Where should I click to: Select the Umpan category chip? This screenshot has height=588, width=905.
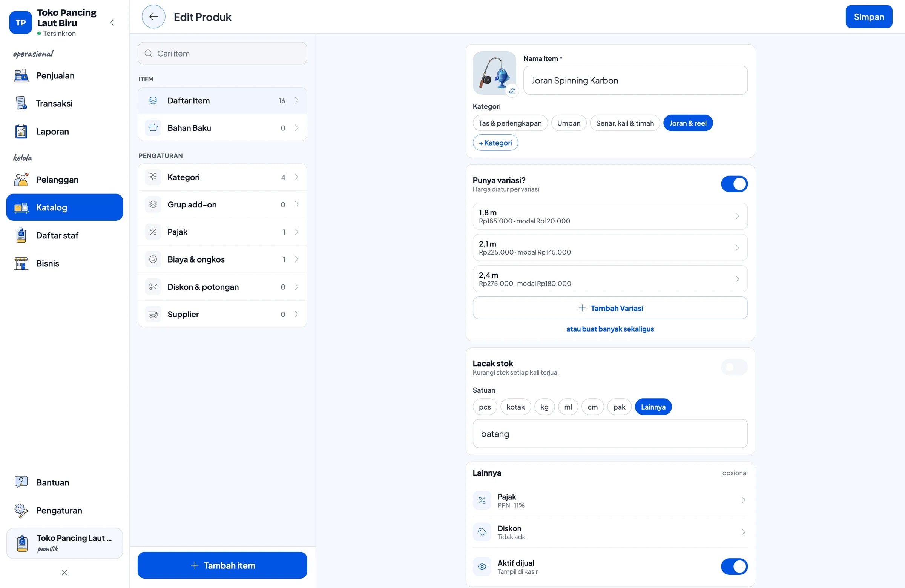tap(569, 123)
